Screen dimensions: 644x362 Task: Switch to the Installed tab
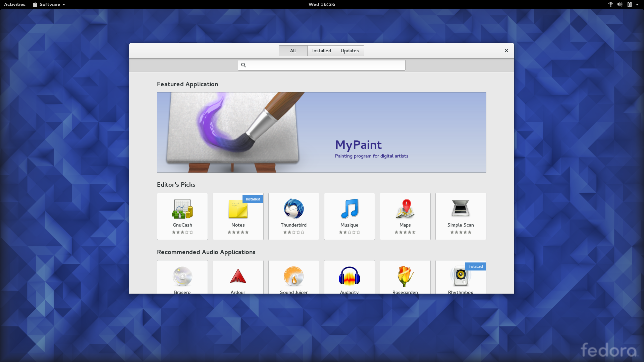pos(321,51)
